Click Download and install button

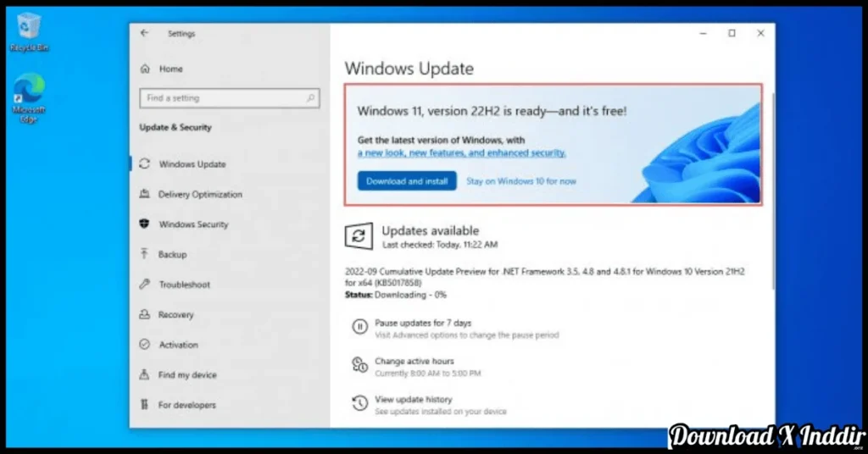[407, 180]
